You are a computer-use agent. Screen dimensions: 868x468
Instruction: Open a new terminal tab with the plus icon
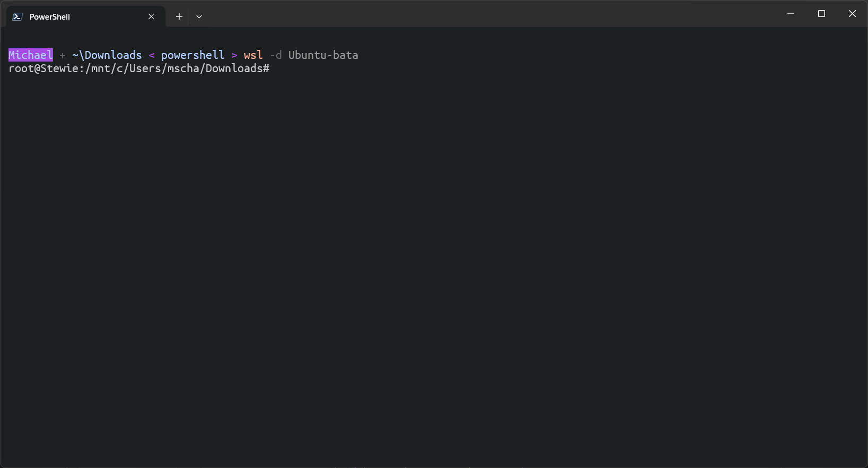pos(179,16)
